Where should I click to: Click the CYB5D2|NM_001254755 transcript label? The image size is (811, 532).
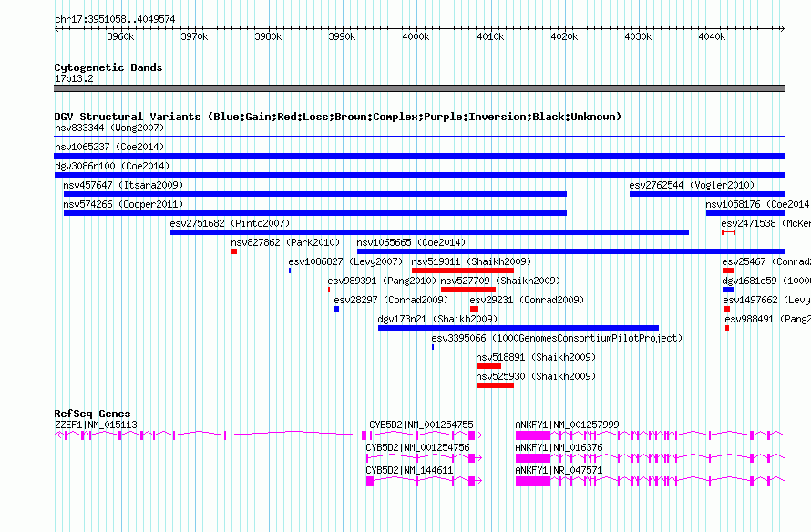[421, 425]
